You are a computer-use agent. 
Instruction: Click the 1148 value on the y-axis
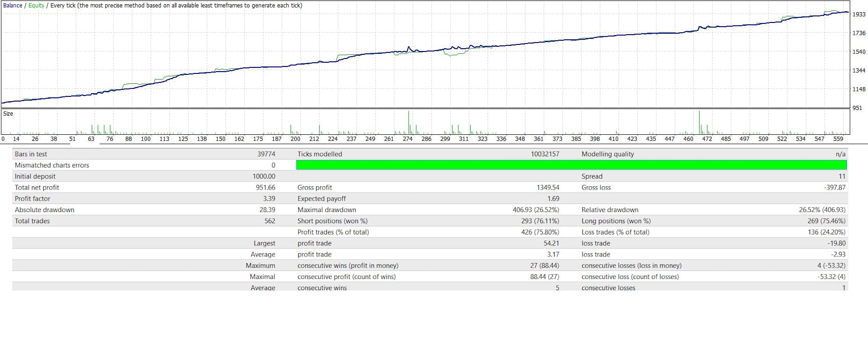click(859, 89)
